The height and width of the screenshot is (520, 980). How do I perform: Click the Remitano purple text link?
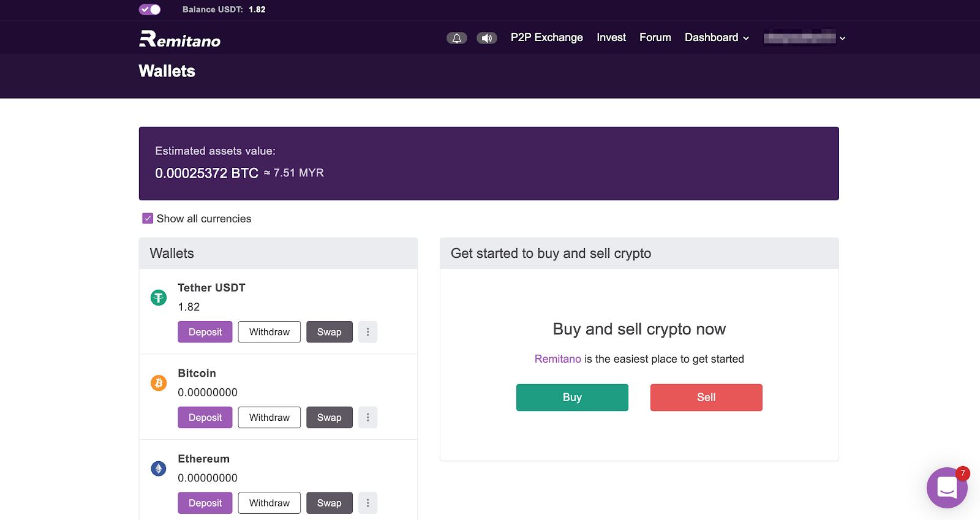(557, 359)
